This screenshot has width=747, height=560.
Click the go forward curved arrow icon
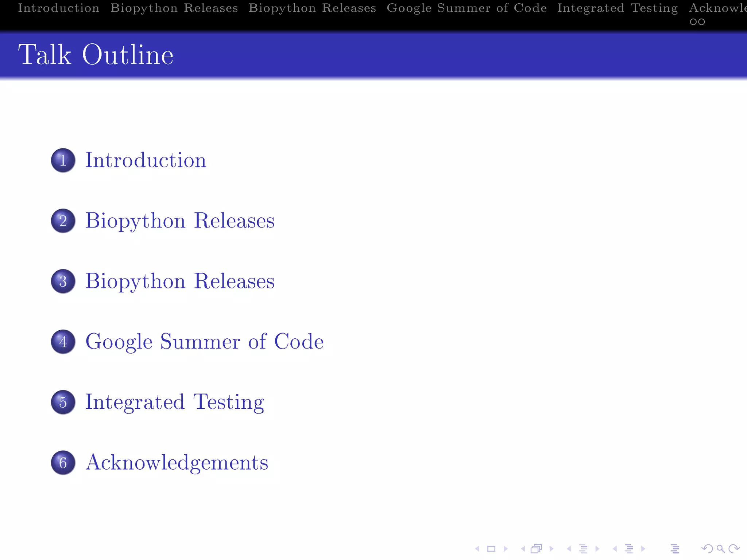click(734, 549)
